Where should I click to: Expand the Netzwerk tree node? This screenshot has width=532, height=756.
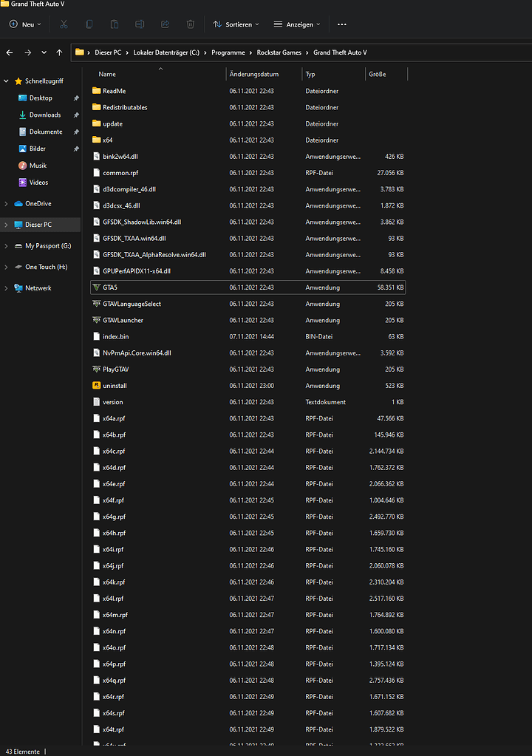[6, 288]
